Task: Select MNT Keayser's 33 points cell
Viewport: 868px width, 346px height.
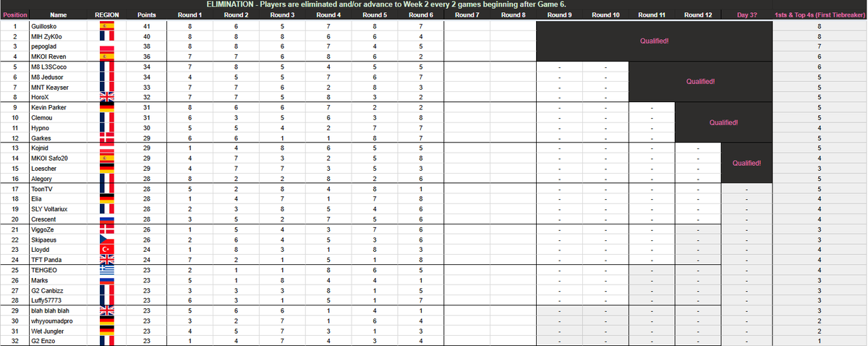Action: pos(146,87)
